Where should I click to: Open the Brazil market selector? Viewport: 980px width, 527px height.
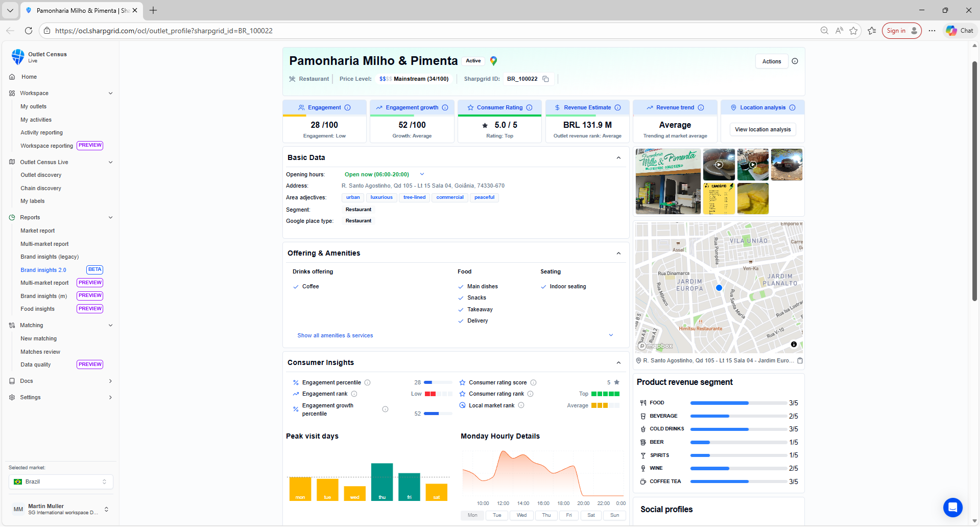(x=61, y=482)
